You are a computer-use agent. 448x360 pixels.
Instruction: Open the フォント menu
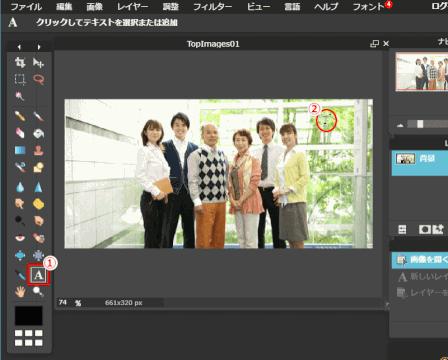click(x=369, y=7)
